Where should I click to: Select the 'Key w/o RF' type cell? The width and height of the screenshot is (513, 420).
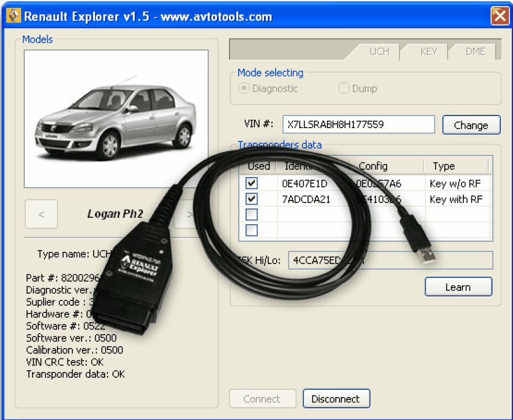[455, 184]
